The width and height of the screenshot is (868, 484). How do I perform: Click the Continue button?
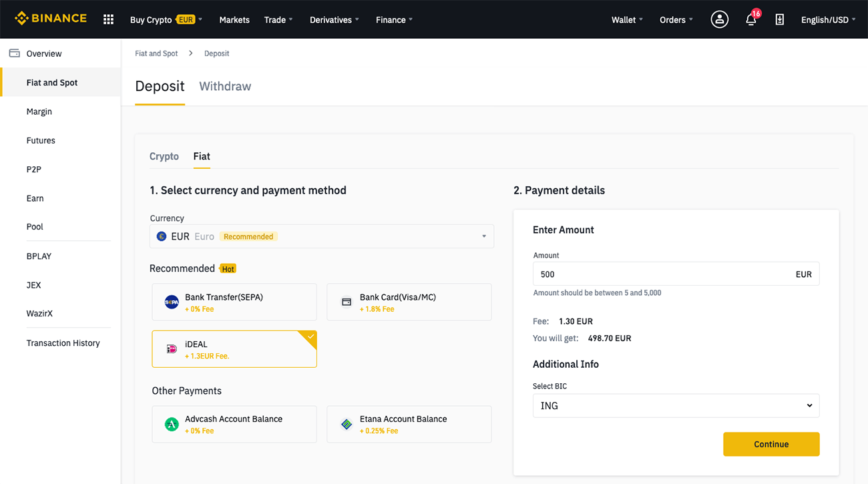pos(771,444)
